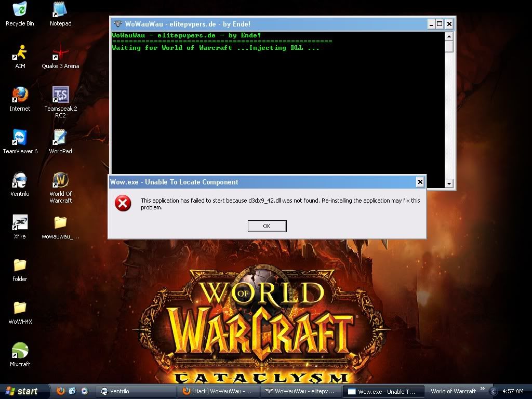The image size is (532, 399).
Task: Expand hidden system tray icons
Action: [494, 392]
